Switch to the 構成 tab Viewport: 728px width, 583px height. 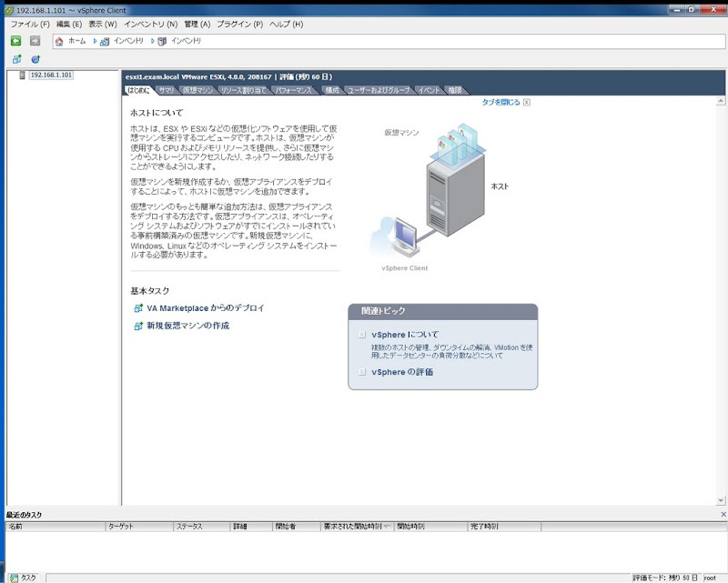tap(332, 90)
